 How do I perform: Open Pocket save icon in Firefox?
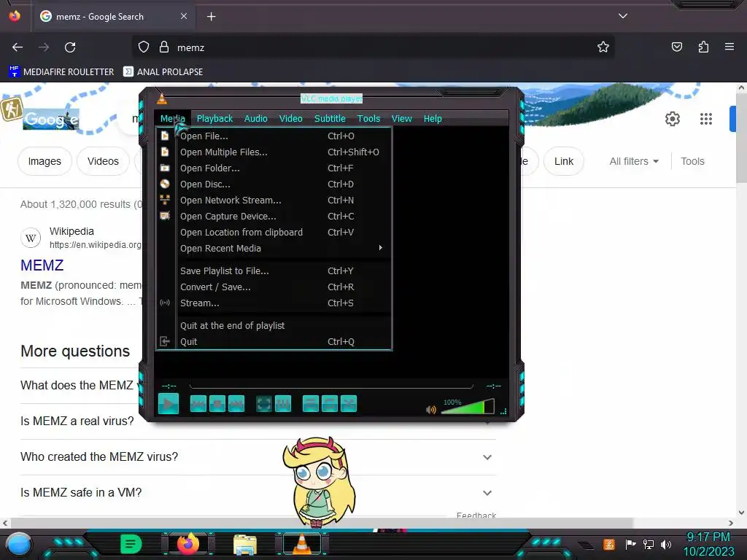676,47
